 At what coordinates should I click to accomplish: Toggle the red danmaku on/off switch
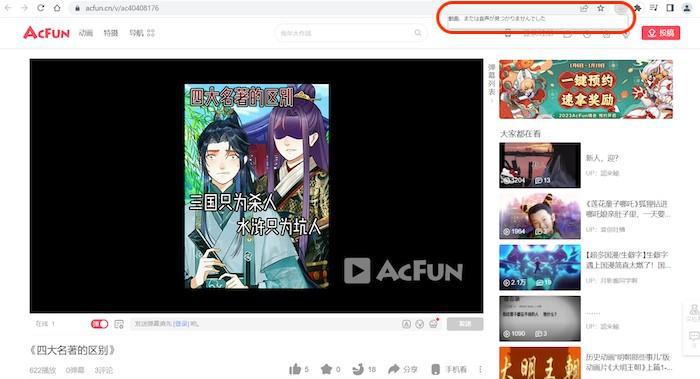point(99,324)
